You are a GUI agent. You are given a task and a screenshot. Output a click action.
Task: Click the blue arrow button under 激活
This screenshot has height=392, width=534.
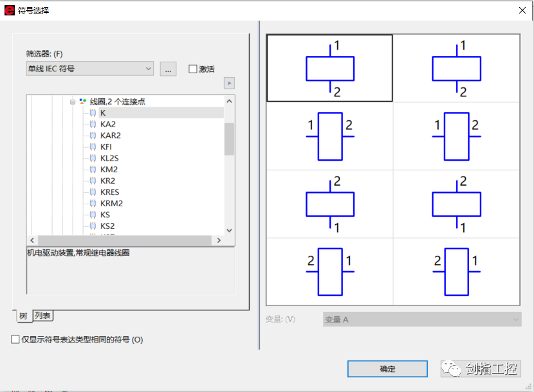pyautogui.click(x=228, y=82)
